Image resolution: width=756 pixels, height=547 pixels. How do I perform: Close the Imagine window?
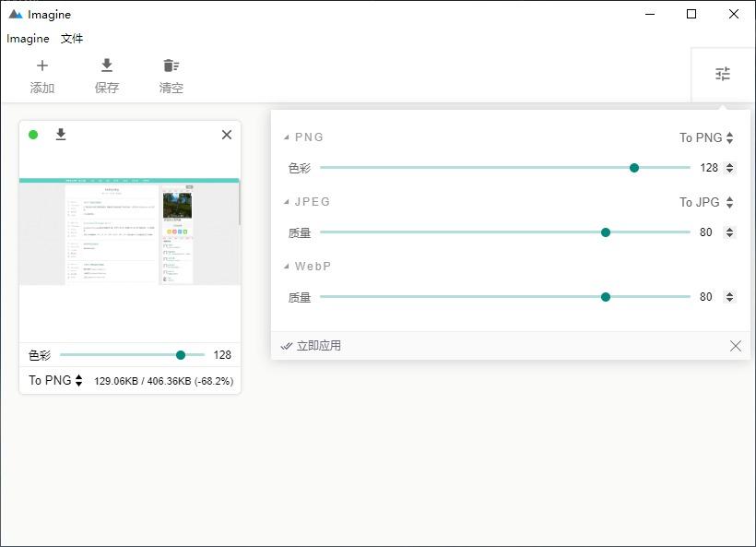coord(734,14)
